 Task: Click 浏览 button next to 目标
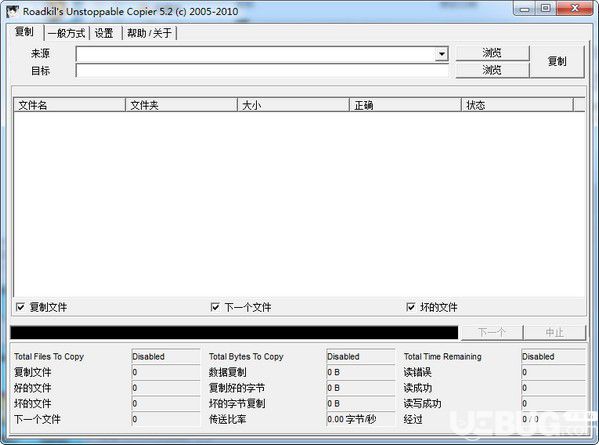(x=492, y=70)
